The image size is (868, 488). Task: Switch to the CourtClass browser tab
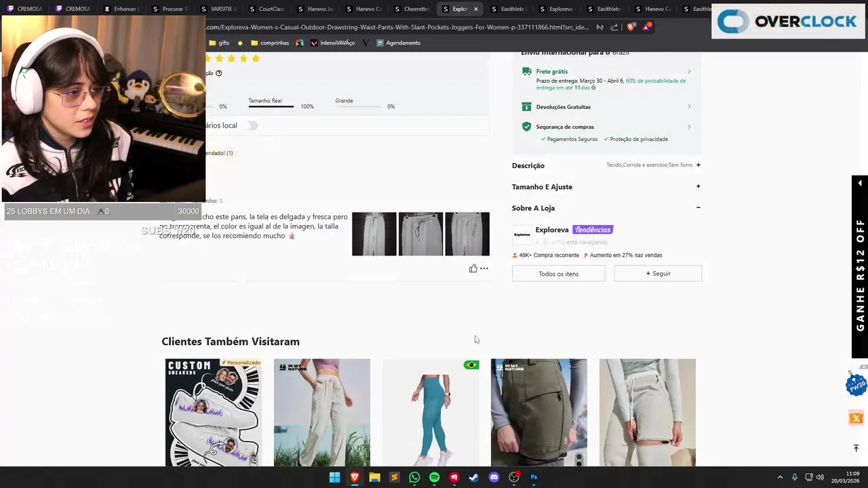click(267, 9)
